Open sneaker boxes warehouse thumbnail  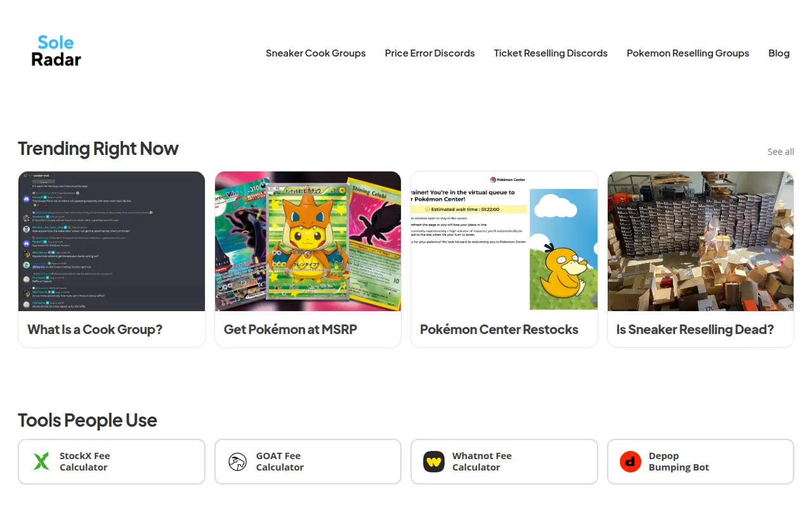pyautogui.click(x=700, y=241)
